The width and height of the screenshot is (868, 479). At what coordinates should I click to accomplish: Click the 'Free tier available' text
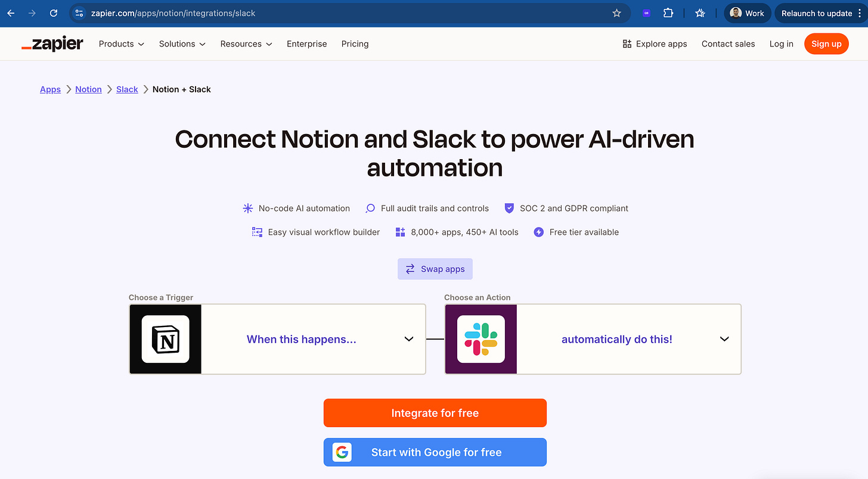point(584,232)
